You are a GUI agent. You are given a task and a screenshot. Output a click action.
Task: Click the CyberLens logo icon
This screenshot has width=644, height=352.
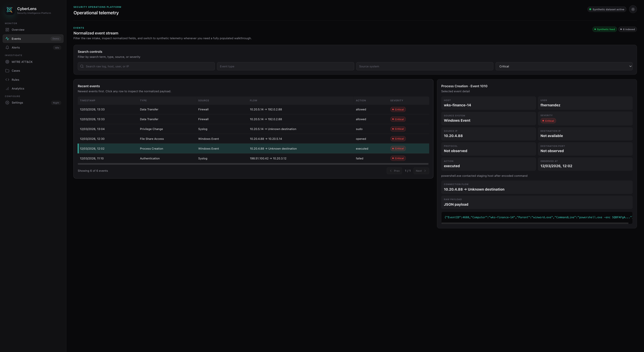[10, 10]
